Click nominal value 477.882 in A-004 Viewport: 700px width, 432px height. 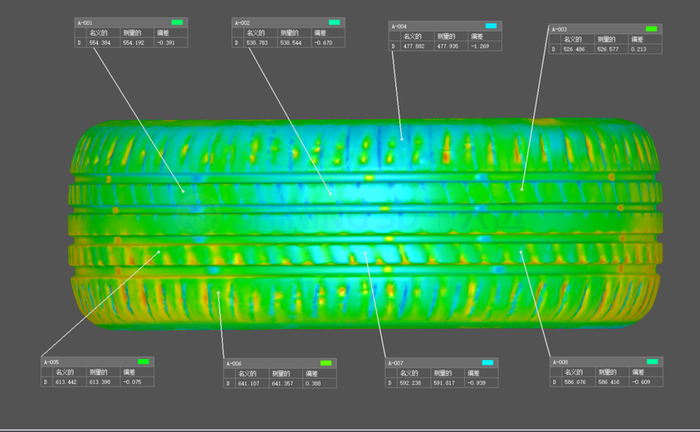[414, 46]
